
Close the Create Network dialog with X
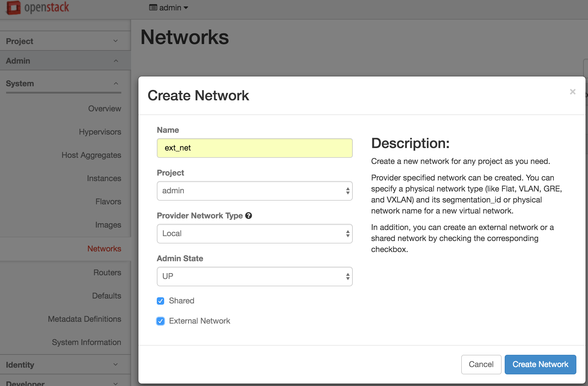pos(572,92)
